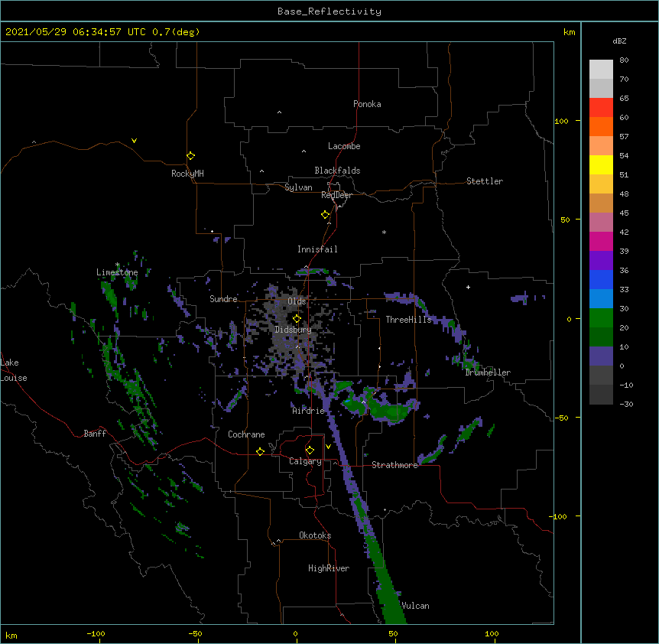Select the Olds label
This screenshot has width=659, height=644.
point(297,301)
